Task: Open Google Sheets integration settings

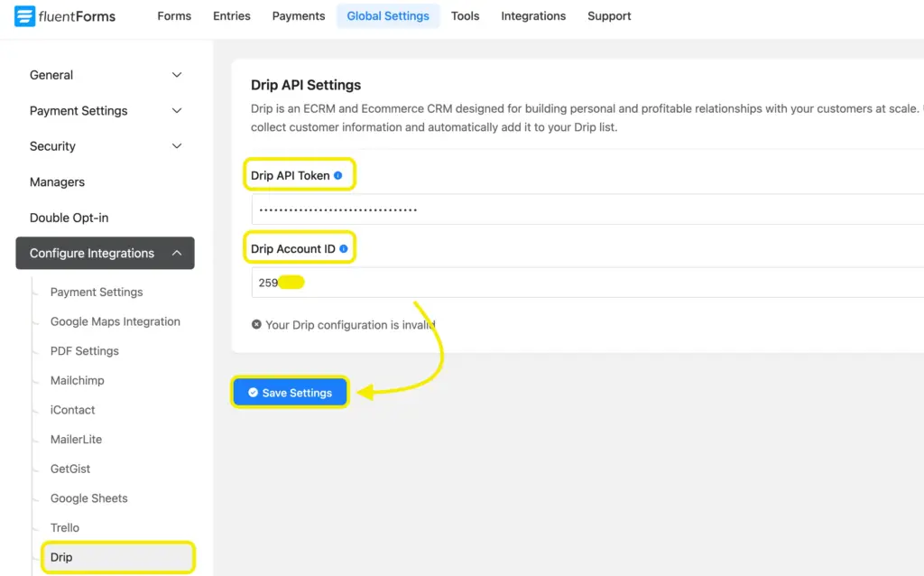Action: 88,497
